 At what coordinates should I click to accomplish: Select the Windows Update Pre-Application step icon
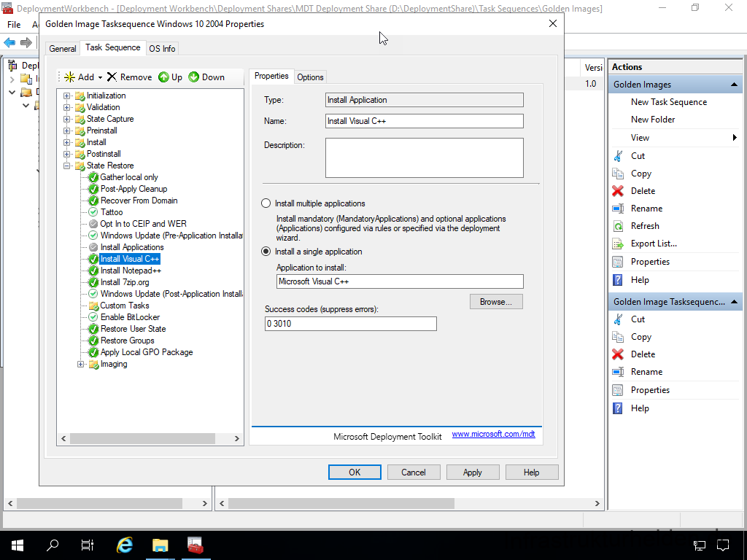(93, 236)
